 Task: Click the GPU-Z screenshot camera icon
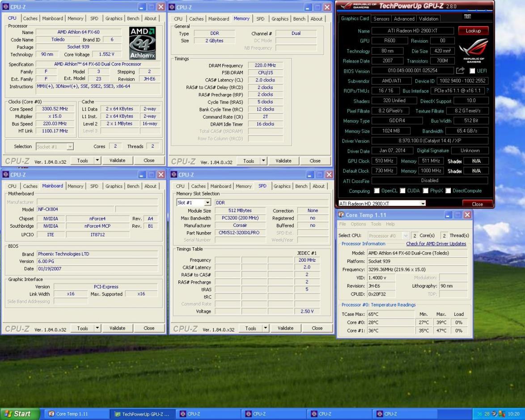point(467,17)
